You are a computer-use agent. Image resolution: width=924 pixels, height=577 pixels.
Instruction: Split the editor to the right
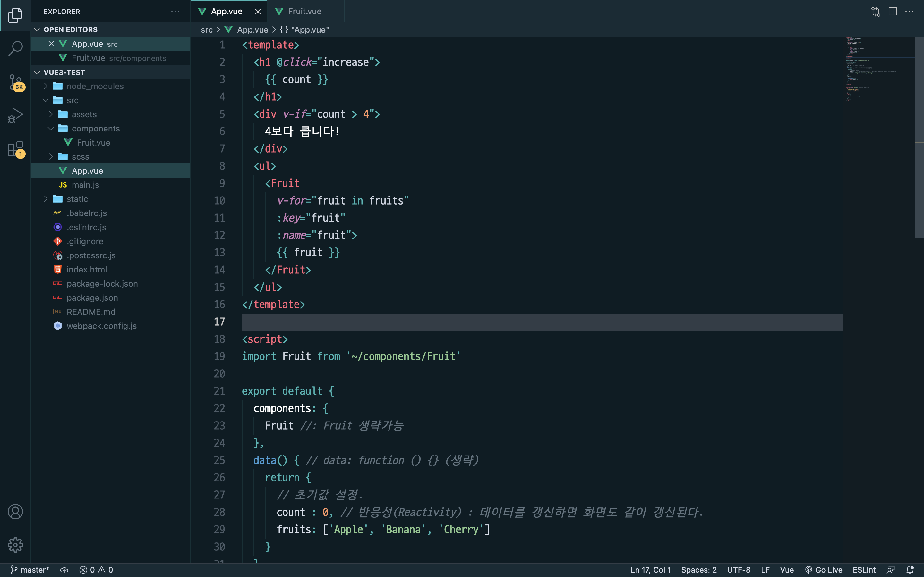(x=893, y=12)
